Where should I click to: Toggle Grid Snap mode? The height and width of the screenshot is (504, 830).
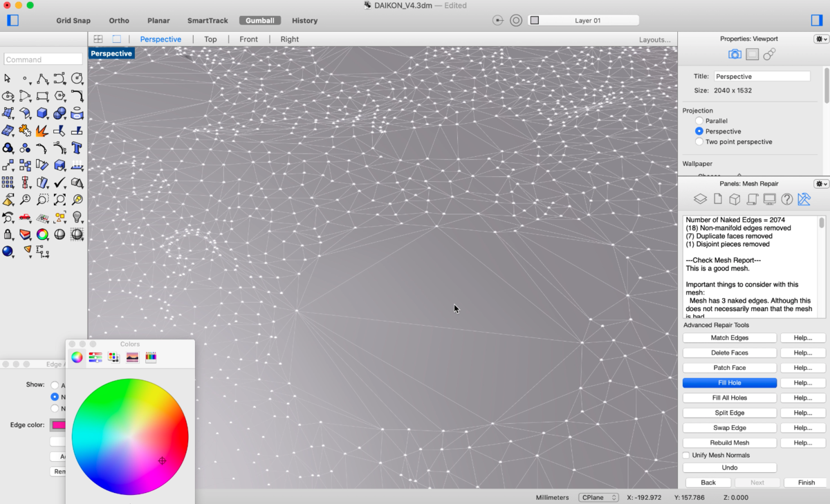tap(73, 21)
